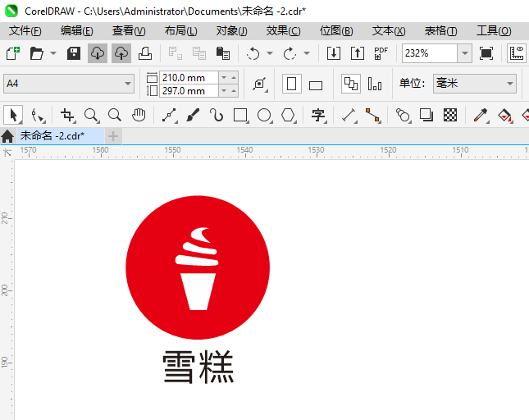Click the Cut icon
The width and height of the screenshot is (529, 420).
pos(176,53)
